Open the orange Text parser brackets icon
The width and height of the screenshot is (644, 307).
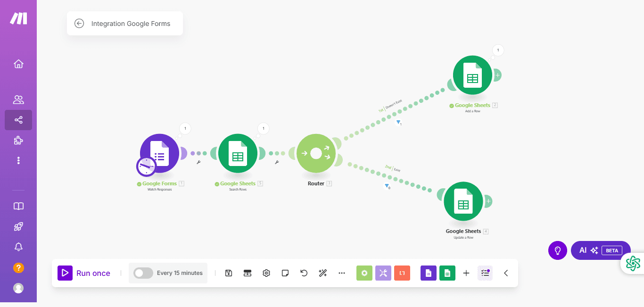[402, 273]
